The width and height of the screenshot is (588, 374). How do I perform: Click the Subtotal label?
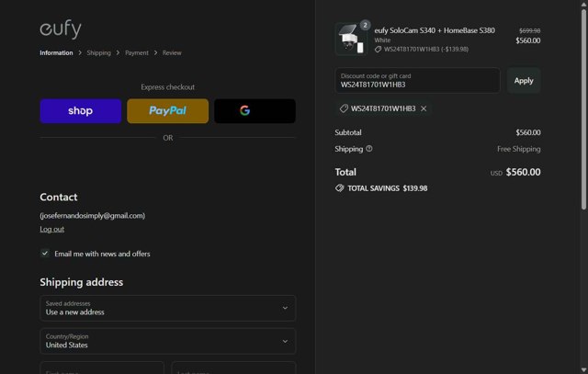pyautogui.click(x=348, y=132)
